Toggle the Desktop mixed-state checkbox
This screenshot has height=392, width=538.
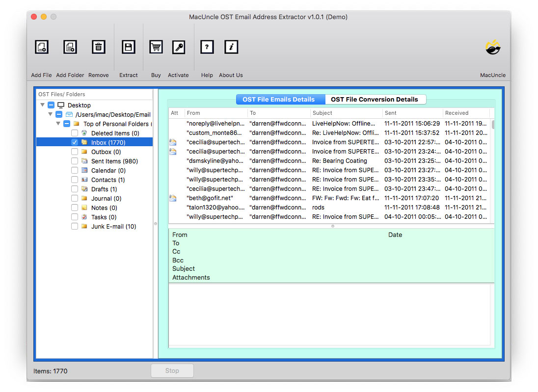coord(51,105)
